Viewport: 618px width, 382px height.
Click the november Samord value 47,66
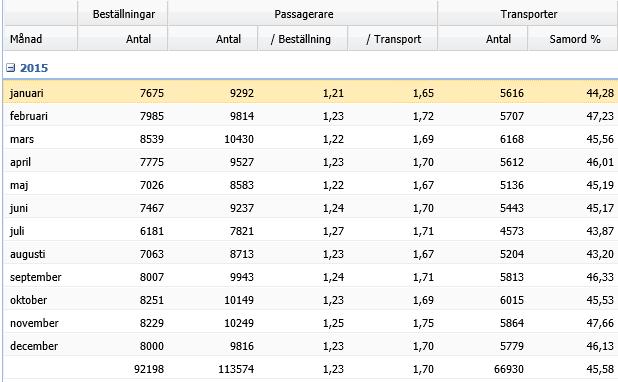[600, 323]
